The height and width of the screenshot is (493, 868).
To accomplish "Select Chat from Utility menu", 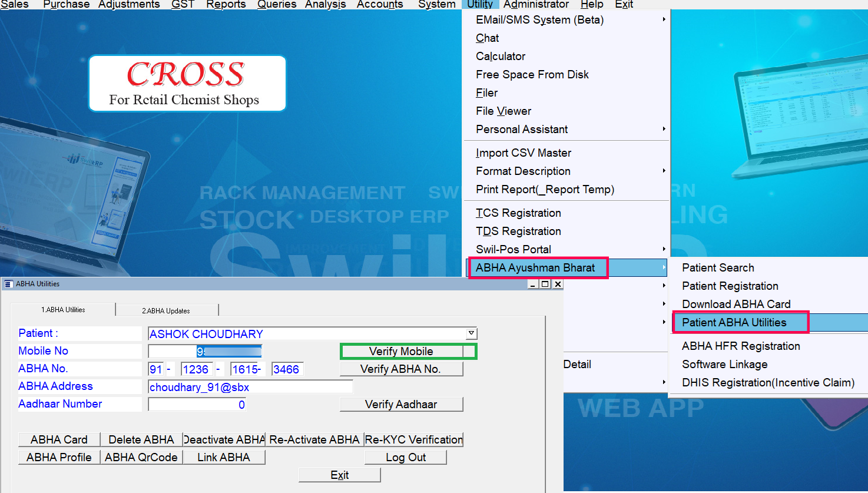I will pos(567,38).
